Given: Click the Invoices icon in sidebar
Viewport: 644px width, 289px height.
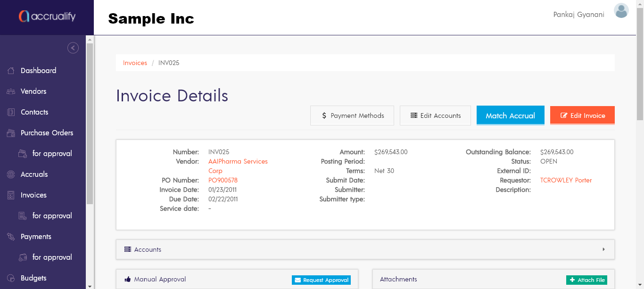Looking at the screenshot, I should click(11, 195).
